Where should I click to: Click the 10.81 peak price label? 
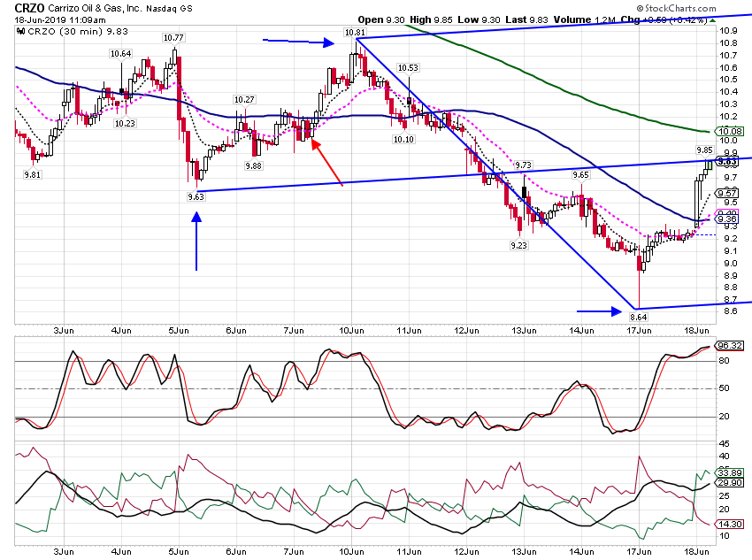(355, 32)
